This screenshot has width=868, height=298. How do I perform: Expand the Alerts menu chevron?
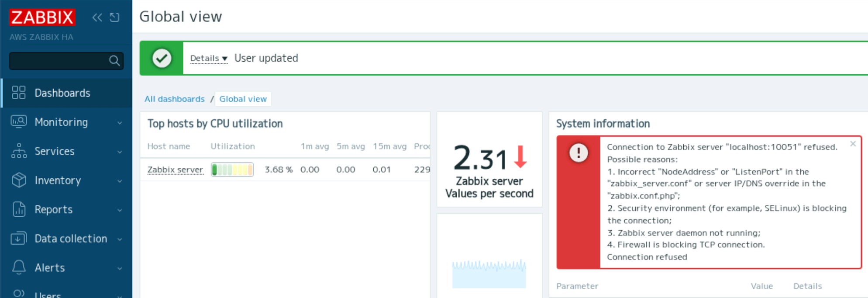click(120, 268)
